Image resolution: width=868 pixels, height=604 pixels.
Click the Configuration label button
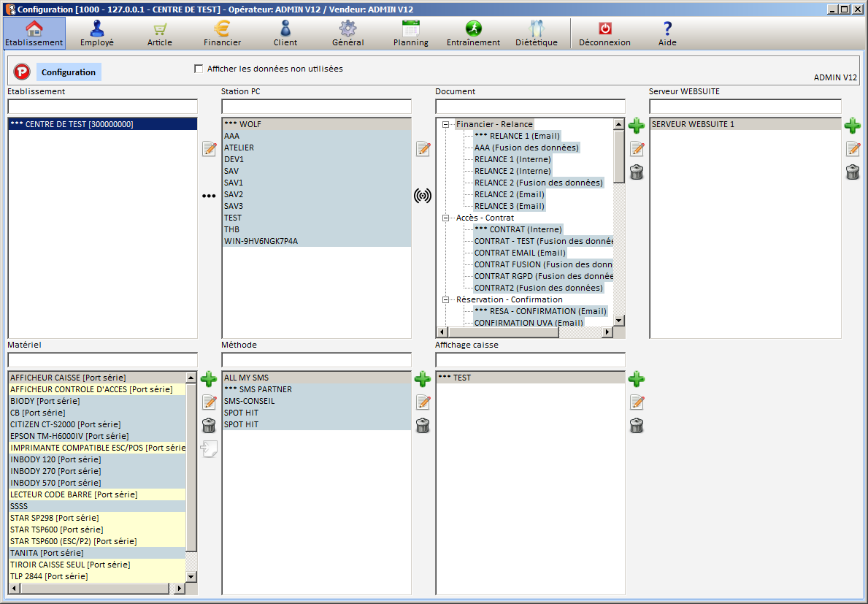pos(69,72)
